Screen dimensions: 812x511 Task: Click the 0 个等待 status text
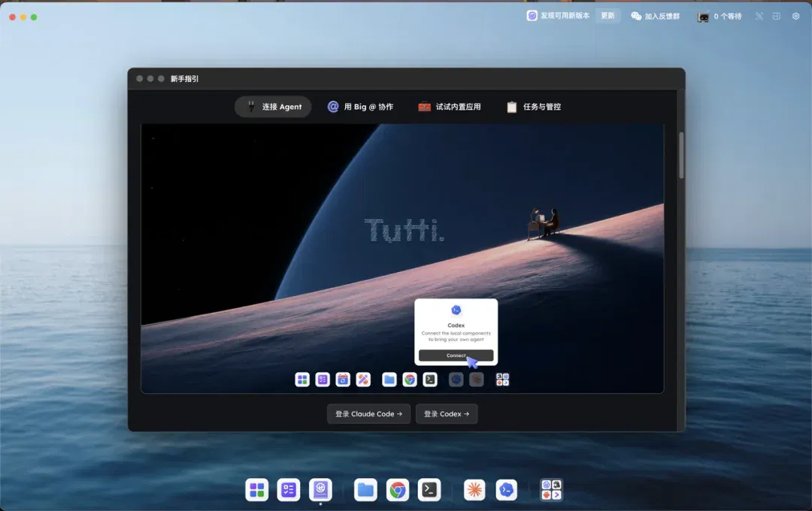[728, 17]
